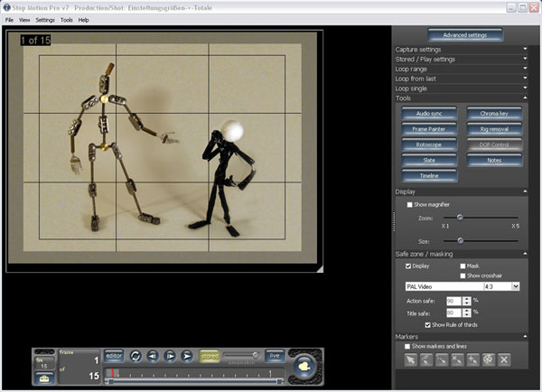Click the loop playback icon
Screen dimensions: 542x392
tap(135, 356)
